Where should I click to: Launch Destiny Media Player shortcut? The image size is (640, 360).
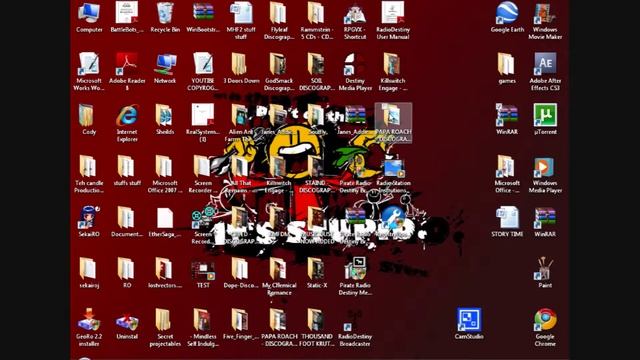coord(355,64)
